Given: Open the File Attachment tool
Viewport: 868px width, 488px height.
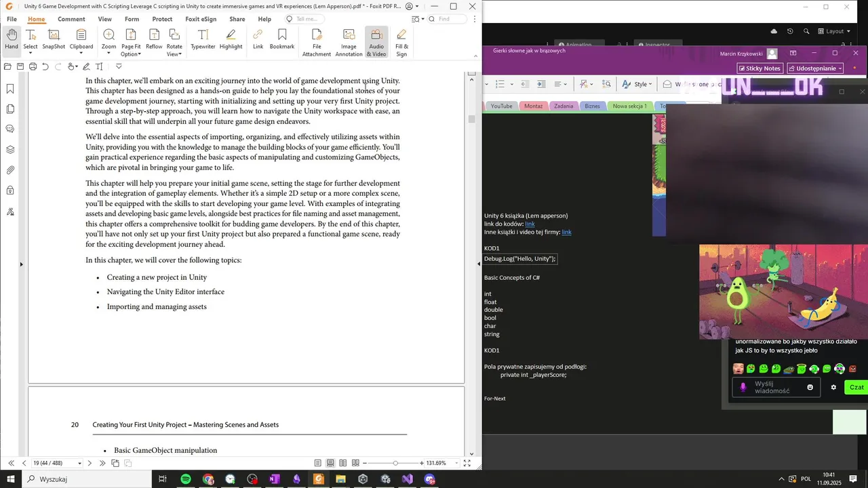Looking at the screenshot, I should point(317,43).
